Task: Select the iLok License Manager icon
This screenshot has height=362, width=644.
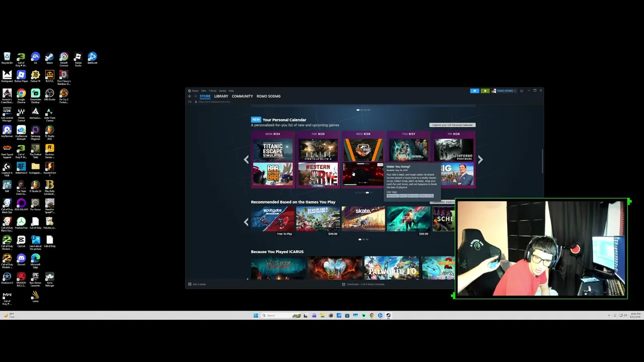Action: (7, 114)
